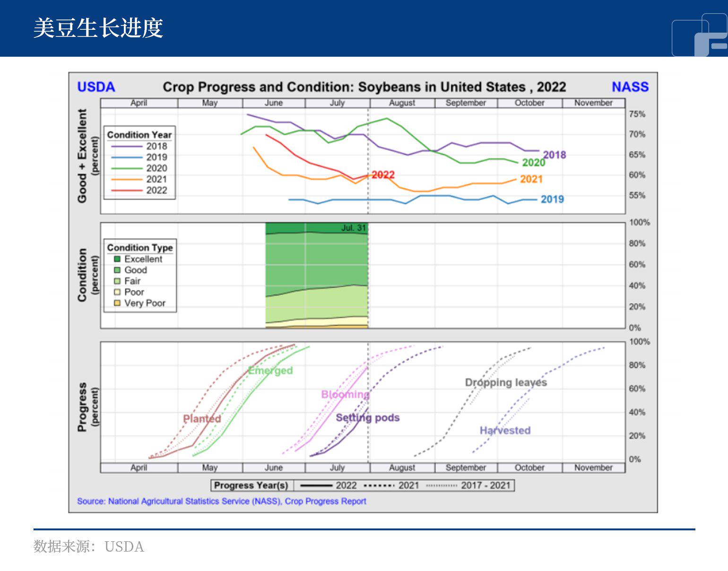Click the logo icon in the header corner
Viewport: 728px width, 571px height.
point(699,36)
